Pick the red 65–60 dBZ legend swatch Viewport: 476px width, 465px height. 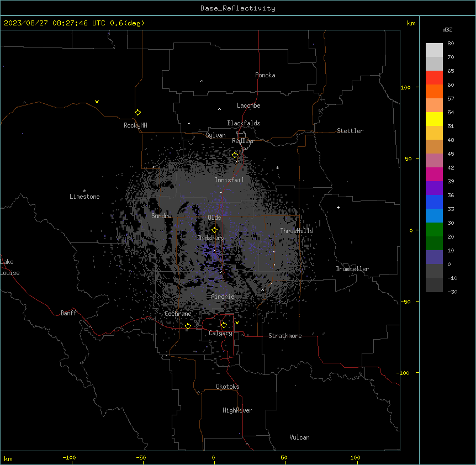pyautogui.click(x=434, y=77)
